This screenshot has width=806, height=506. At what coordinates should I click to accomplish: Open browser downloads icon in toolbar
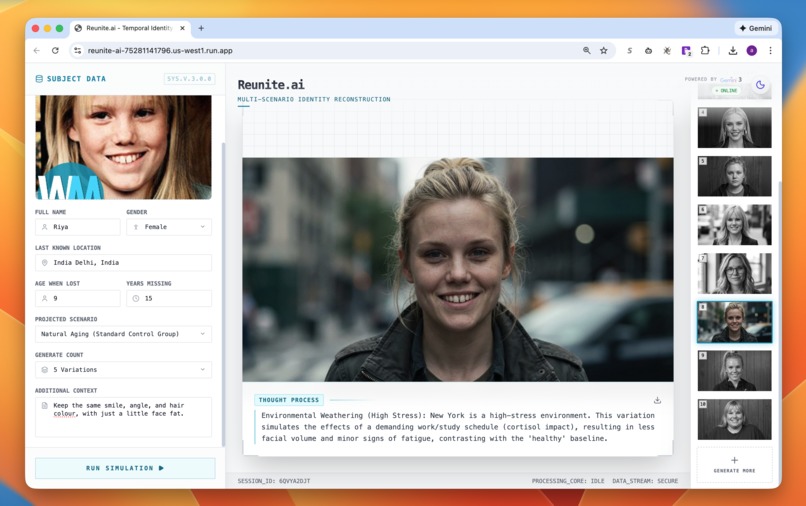click(x=732, y=50)
